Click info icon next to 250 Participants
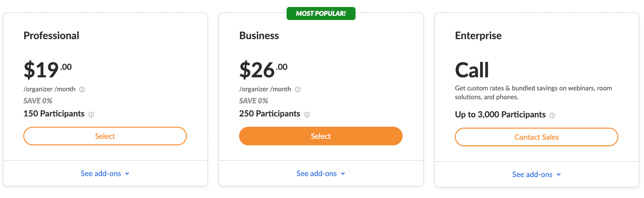This screenshot has height=198, width=644. click(307, 115)
